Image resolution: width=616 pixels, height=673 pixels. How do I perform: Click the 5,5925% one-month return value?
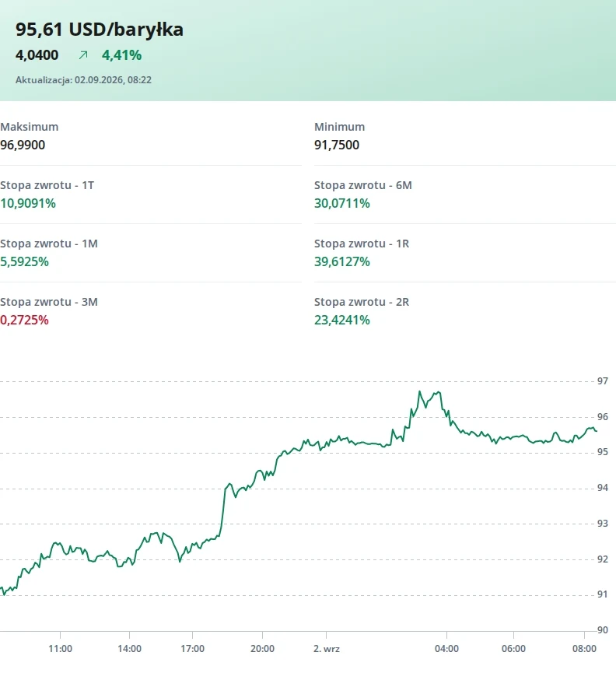tap(24, 262)
